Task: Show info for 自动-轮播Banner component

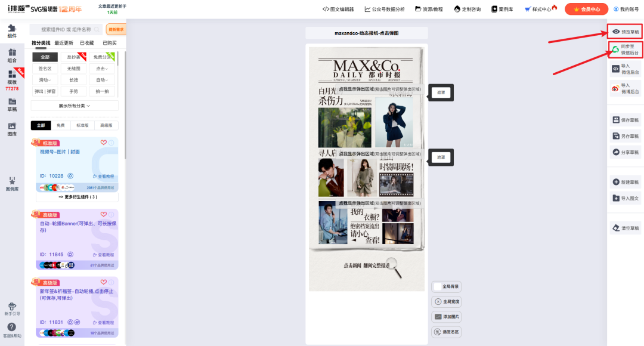Action: coord(111,215)
